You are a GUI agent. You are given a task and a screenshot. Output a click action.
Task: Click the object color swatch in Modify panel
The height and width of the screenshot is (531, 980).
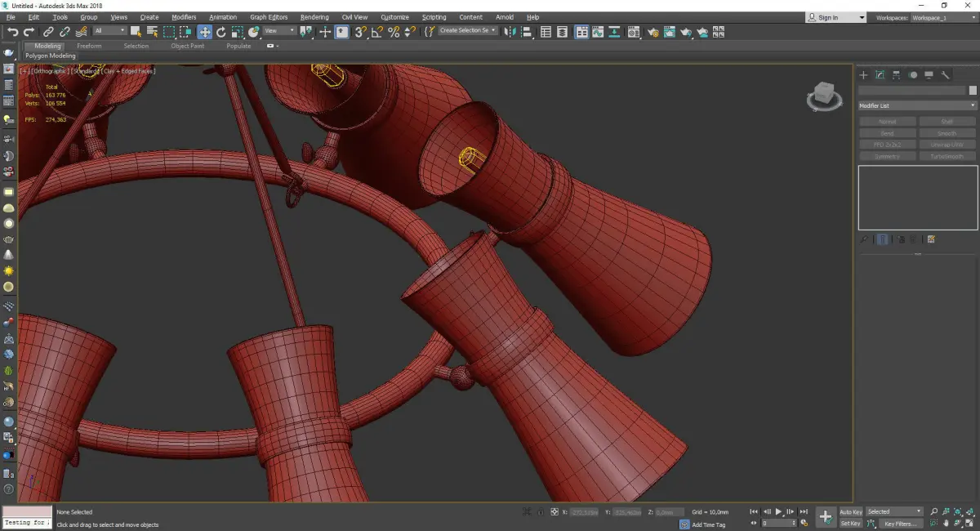coord(972,91)
